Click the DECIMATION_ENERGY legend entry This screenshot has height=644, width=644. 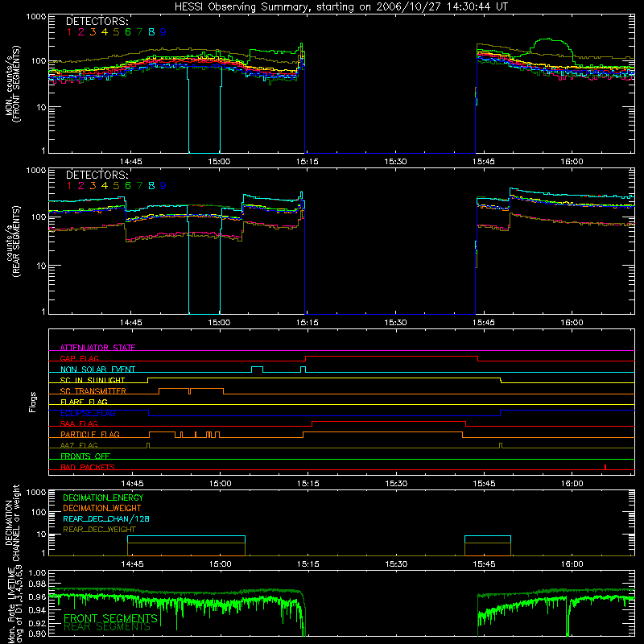click(x=103, y=497)
